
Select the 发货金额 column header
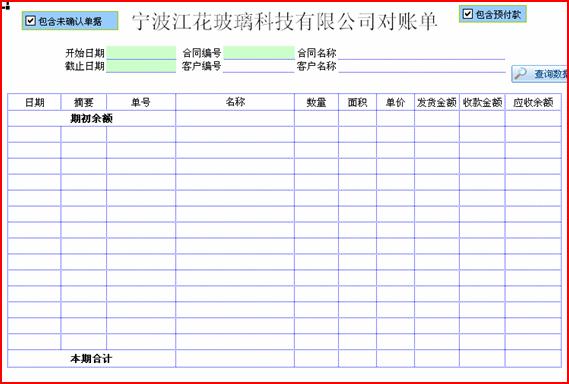(437, 102)
